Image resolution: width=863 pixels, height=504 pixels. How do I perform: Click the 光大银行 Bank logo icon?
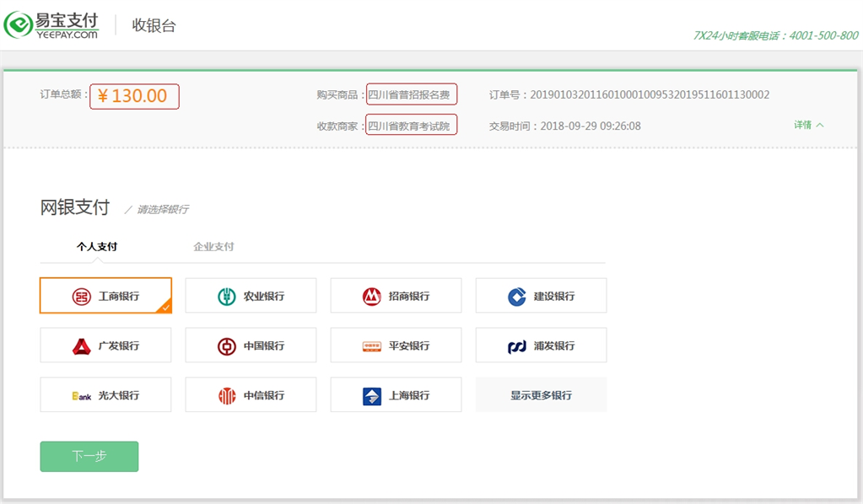(x=82, y=396)
